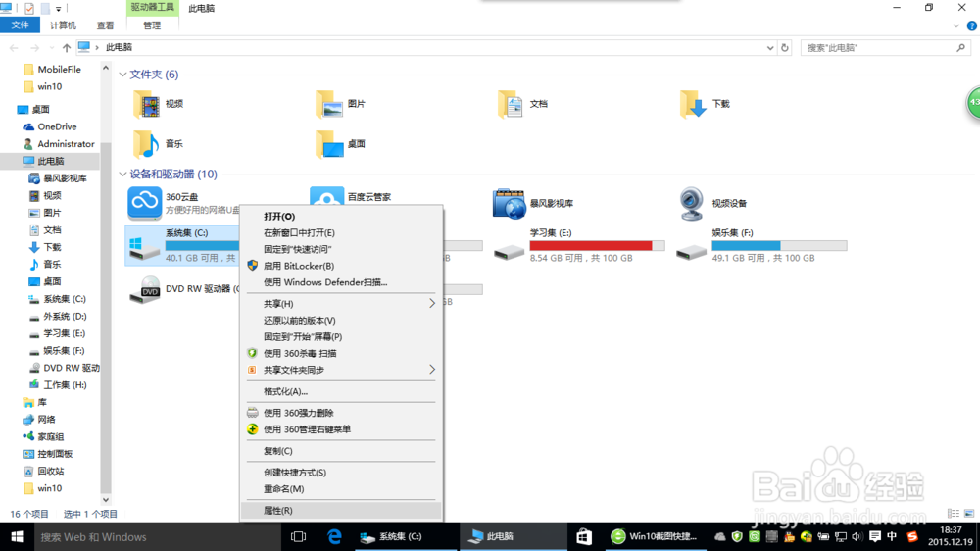The width and height of the screenshot is (980, 551).
Task: Click the Windows Start button
Action: tap(17, 536)
